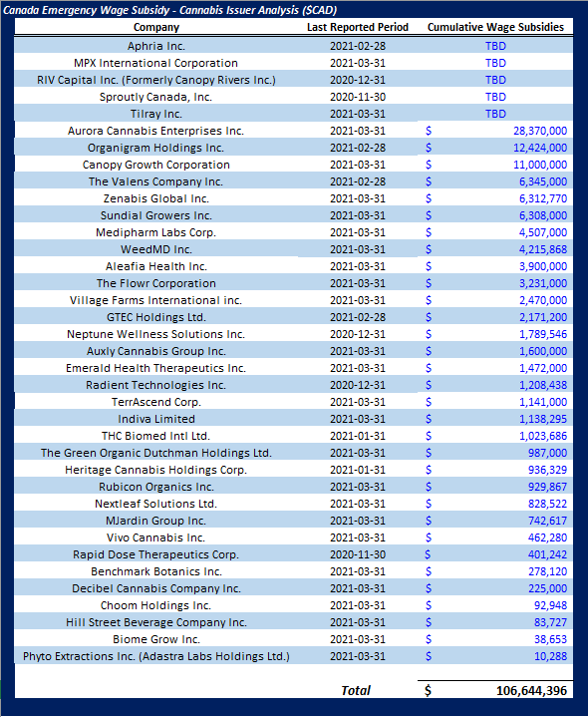
Task: Click the 401,242 subsidy value
Action: 547,553
